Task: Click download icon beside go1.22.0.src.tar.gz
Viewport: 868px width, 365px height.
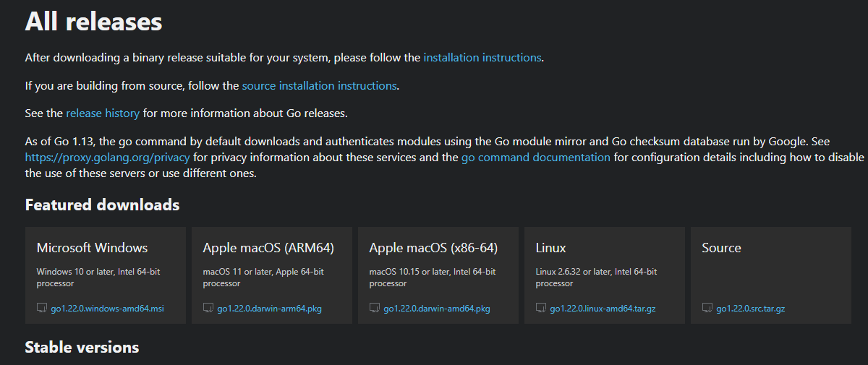Action: pyautogui.click(x=707, y=308)
